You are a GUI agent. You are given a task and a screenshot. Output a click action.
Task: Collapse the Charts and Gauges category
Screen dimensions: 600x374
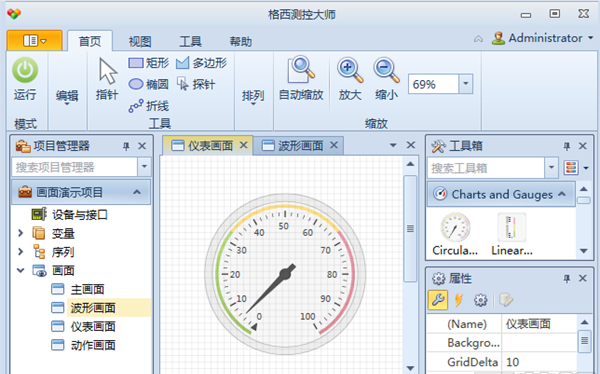point(562,194)
